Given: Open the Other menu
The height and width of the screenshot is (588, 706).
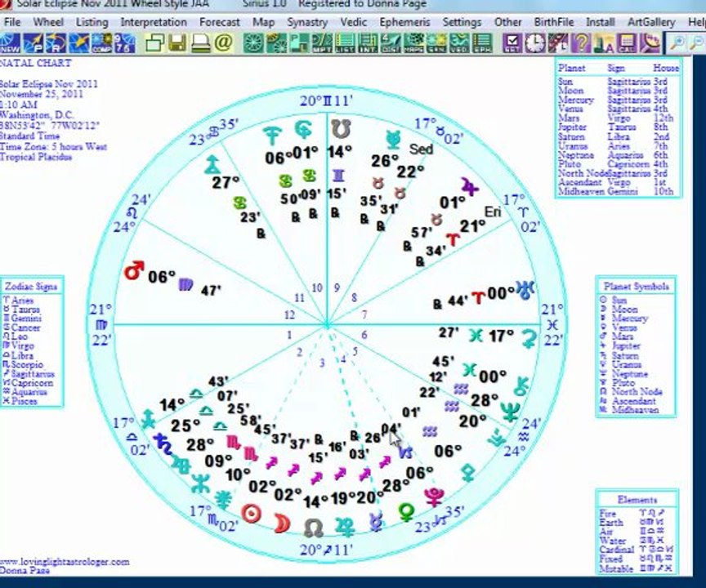Looking at the screenshot, I should (508, 22).
